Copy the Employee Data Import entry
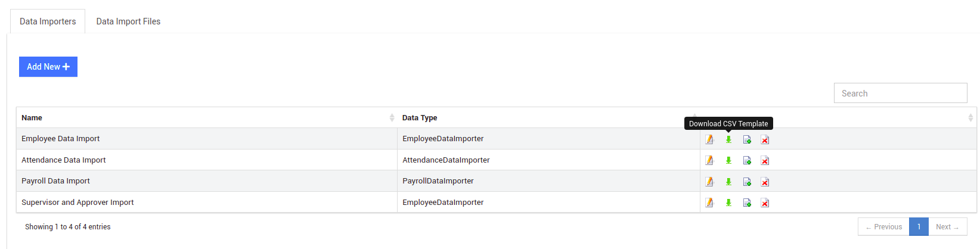 pyautogui.click(x=747, y=139)
